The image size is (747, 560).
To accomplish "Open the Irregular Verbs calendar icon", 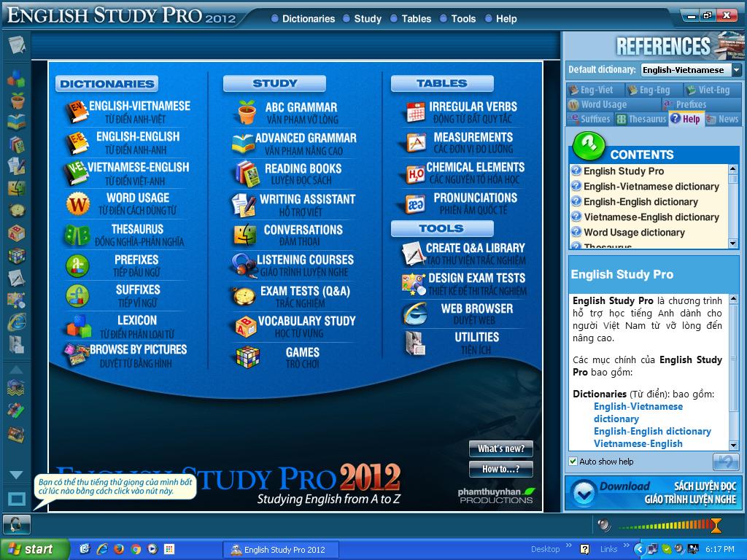I will pyautogui.click(x=415, y=112).
